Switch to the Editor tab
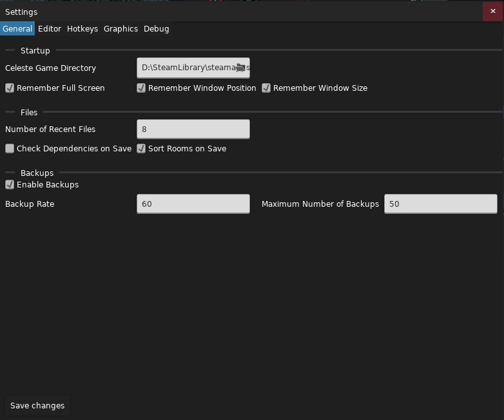504x420 pixels. pyautogui.click(x=50, y=29)
